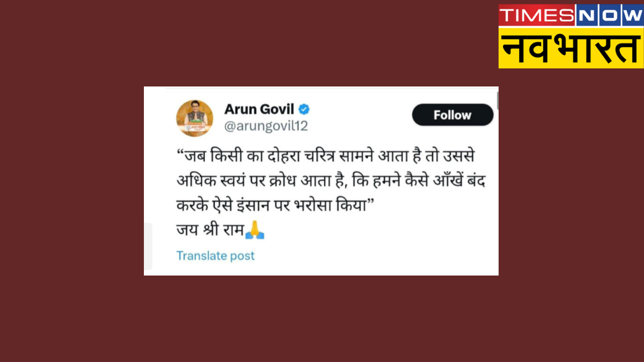
Task: Select the yellow नवभारत logo banner
Action: 571,48
